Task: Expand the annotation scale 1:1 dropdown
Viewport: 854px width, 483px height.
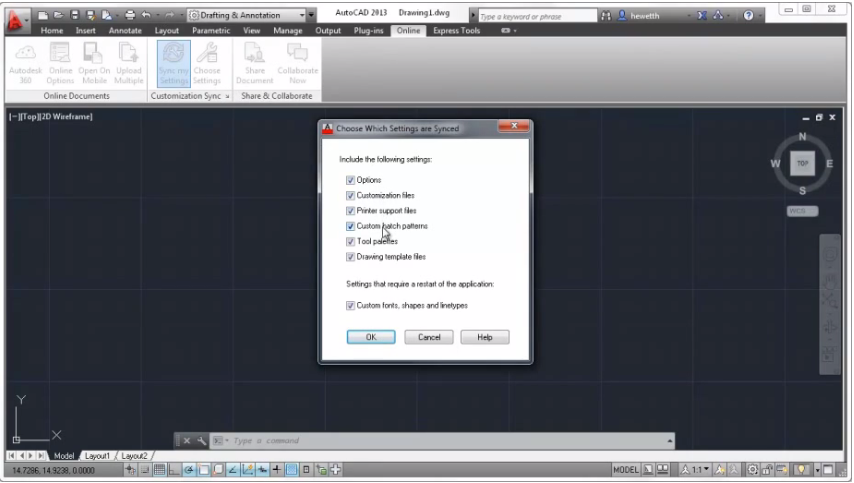Action: click(x=695, y=469)
